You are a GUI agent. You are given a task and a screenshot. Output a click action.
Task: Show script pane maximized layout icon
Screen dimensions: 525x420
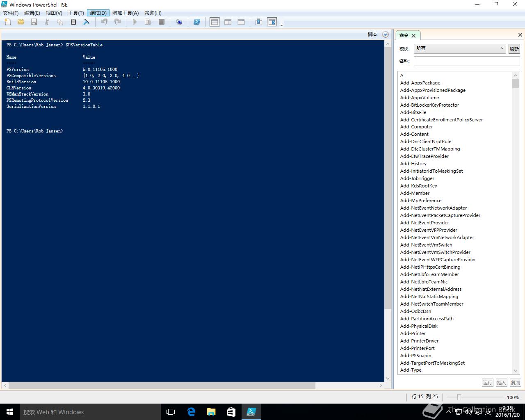(241, 22)
